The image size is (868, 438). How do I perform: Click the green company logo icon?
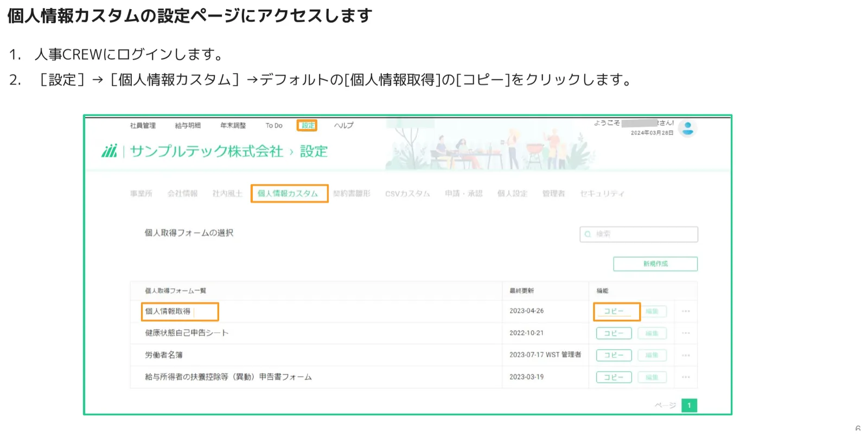tap(110, 151)
